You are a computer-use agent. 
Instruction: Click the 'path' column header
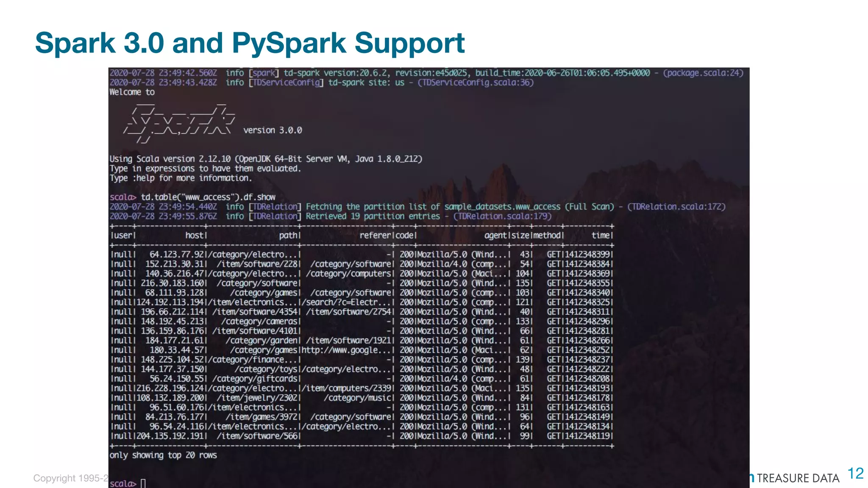pyautogui.click(x=288, y=235)
